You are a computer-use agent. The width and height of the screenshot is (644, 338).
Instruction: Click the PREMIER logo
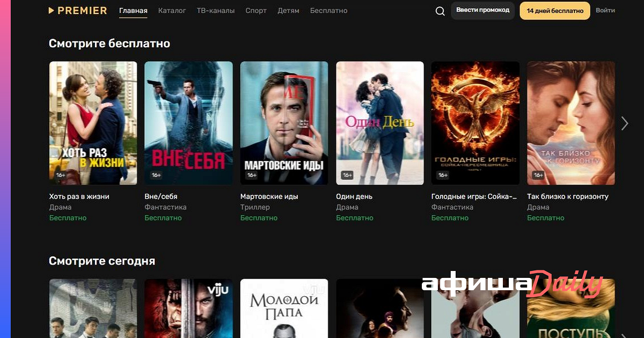tap(78, 11)
